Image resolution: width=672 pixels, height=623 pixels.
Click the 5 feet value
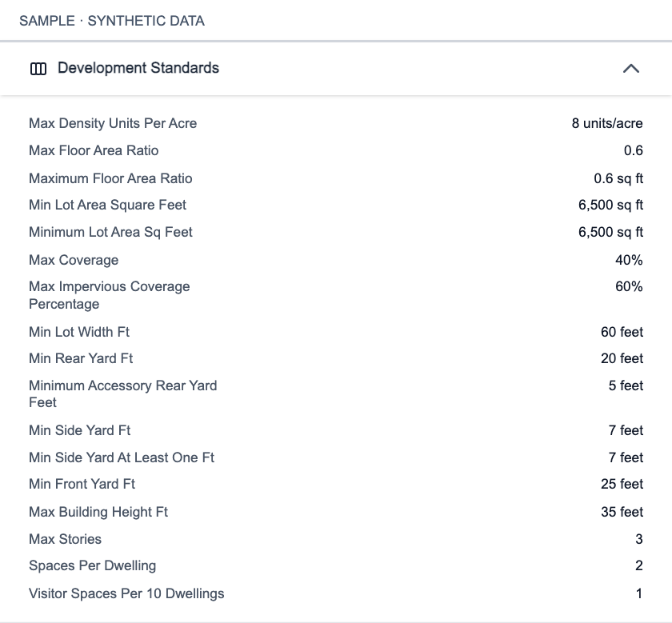pyautogui.click(x=626, y=385)
